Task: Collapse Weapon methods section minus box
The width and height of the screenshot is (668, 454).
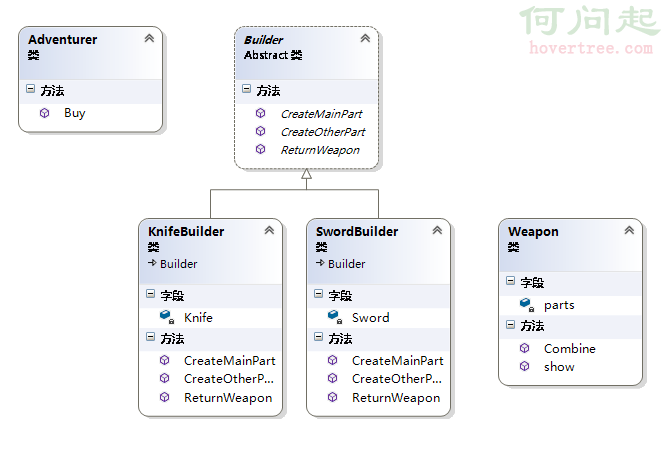Action: pyautogui.click(x=510, y=325)
